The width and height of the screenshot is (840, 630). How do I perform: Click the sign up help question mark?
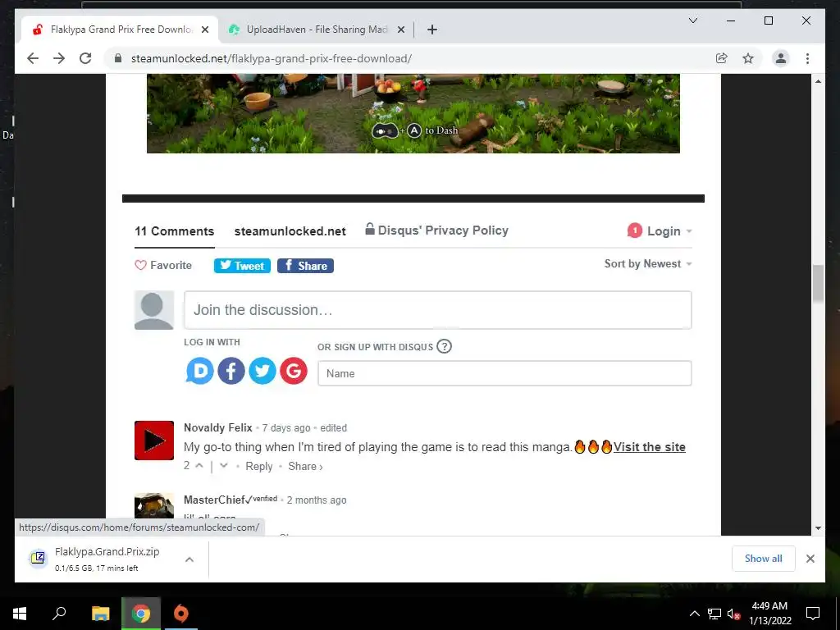click(x=444, y=347)
